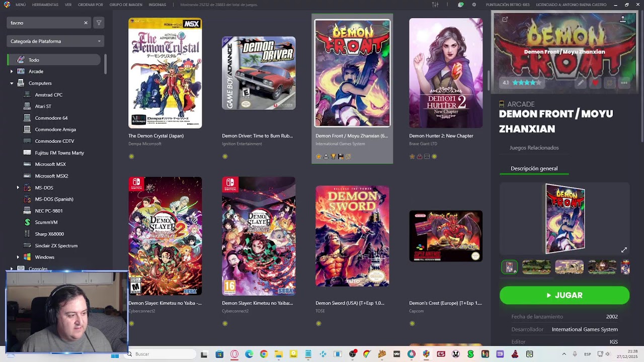Select the Demon Sword game cover
This screenshot has height=362, width=644.
352,236
